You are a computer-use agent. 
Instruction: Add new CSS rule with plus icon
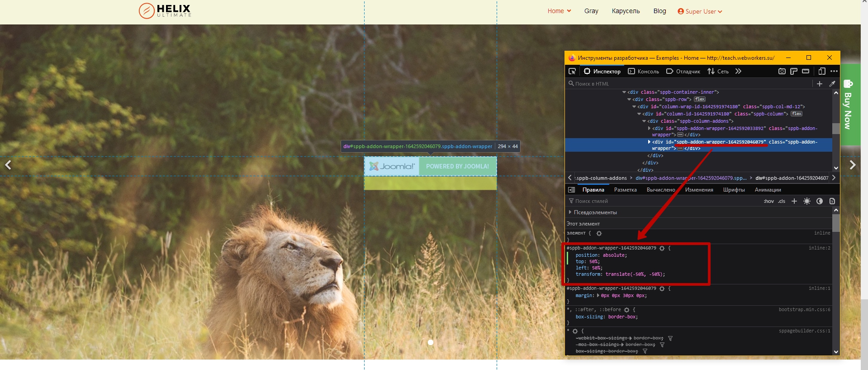point(794,201)
